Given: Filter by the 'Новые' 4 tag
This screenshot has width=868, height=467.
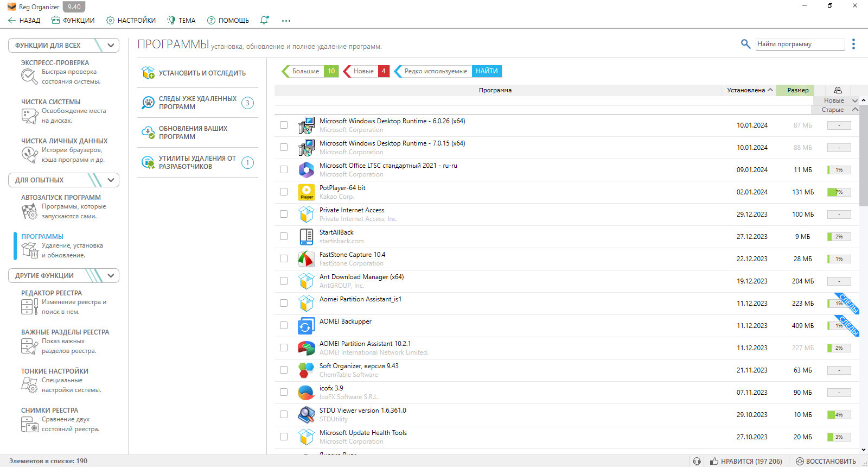Looking at the screenshot, I should tap(366, 71).
